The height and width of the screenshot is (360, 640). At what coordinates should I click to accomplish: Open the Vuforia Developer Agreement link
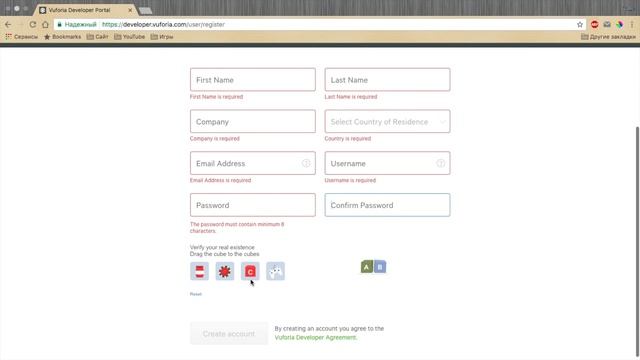point(316,338)
